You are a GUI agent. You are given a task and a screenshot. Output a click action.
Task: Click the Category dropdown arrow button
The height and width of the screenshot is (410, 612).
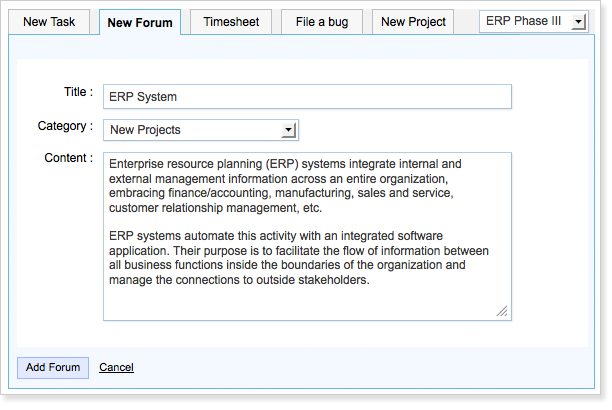point(289,130)
